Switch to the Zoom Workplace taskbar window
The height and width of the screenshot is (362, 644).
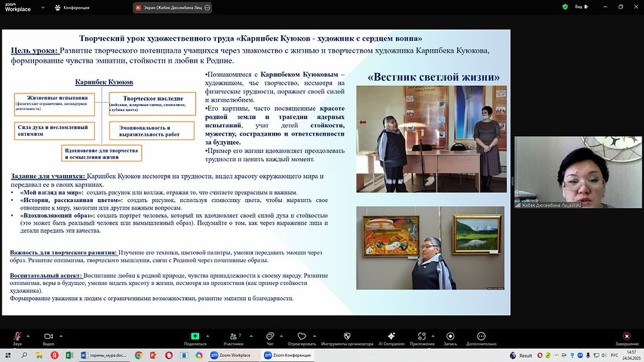click(234, 355)
